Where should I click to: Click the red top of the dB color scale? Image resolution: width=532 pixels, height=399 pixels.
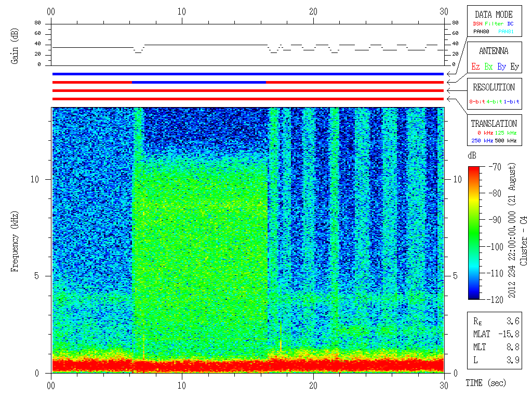point(474,170)
